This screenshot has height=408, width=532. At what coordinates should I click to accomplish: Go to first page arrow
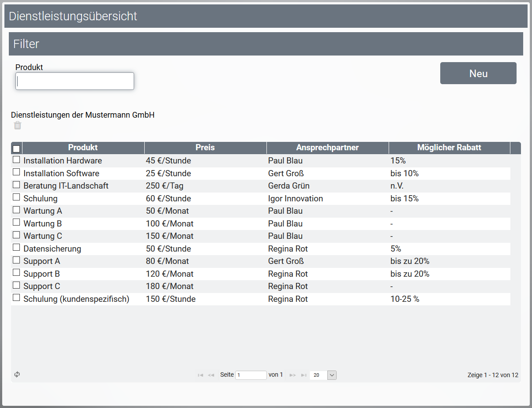pyautogui.click(x=200, y=375)
